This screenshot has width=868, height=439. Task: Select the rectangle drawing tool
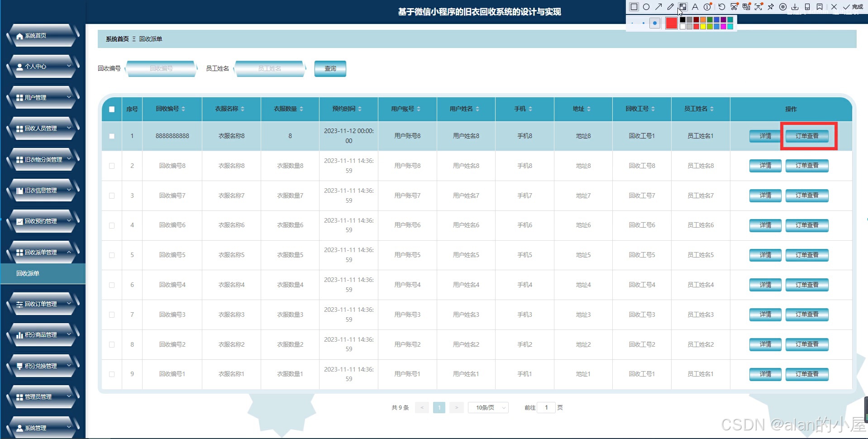pyautogui.click(x=634, y=7)
